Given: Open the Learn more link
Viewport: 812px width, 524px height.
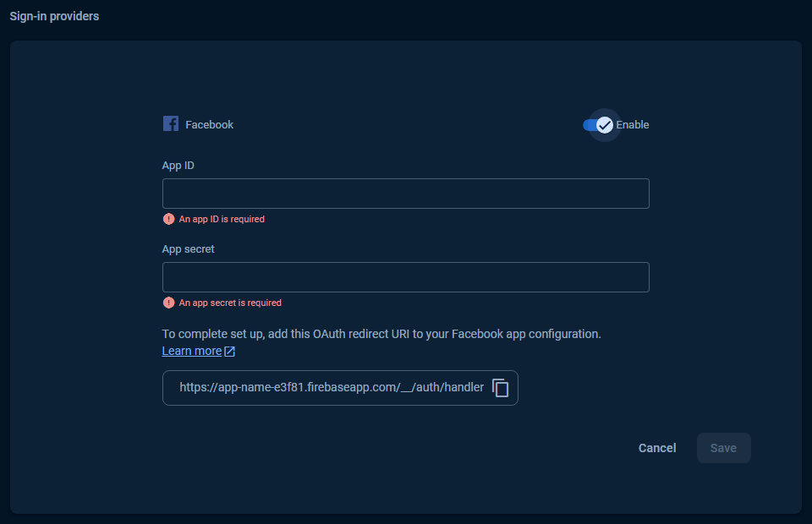Looking at the screenshot, I should [192, 351].
